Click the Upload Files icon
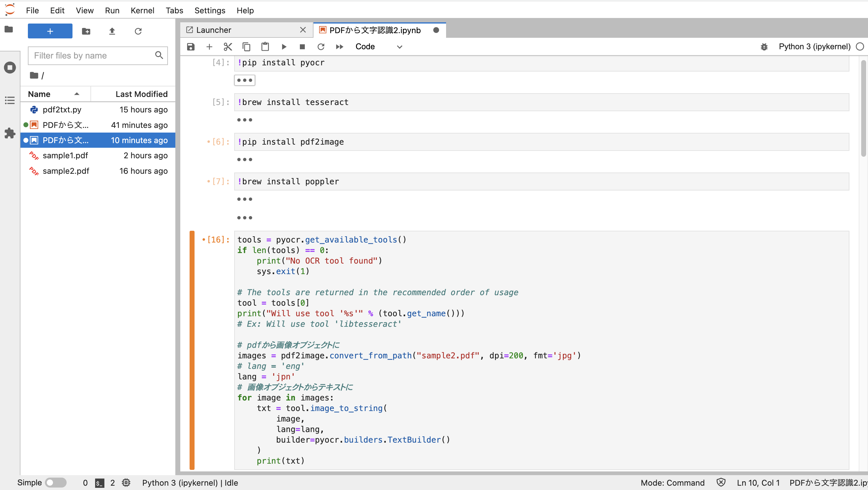This screenshot has height=490, width=868. click(x=112, y=31)
